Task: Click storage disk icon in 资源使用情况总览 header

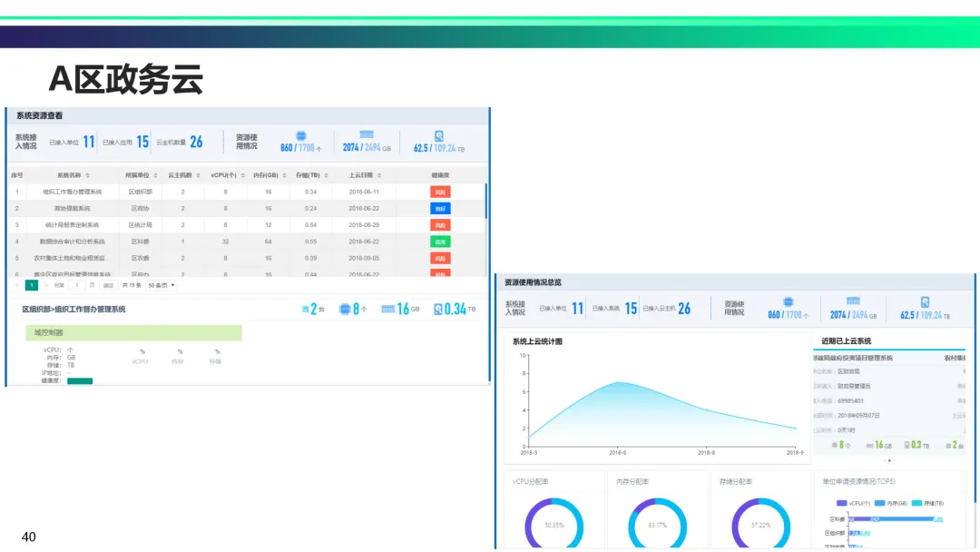Action: click(x=925, y=302)
